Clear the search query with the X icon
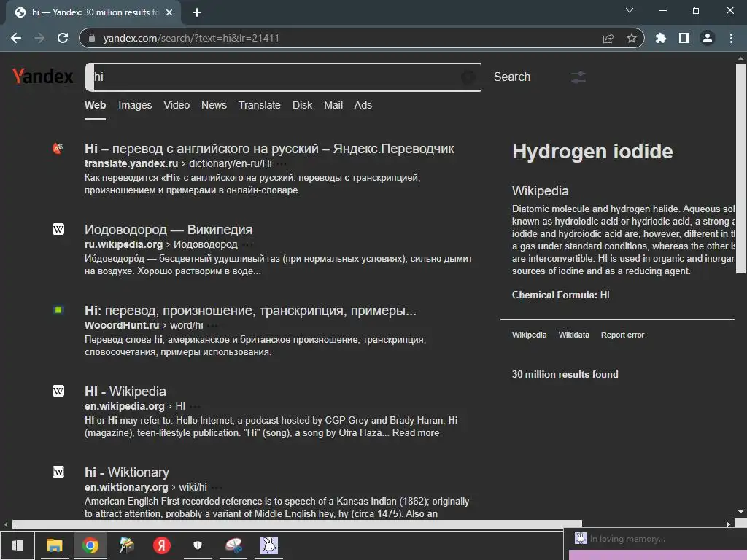 click(468, 77)
